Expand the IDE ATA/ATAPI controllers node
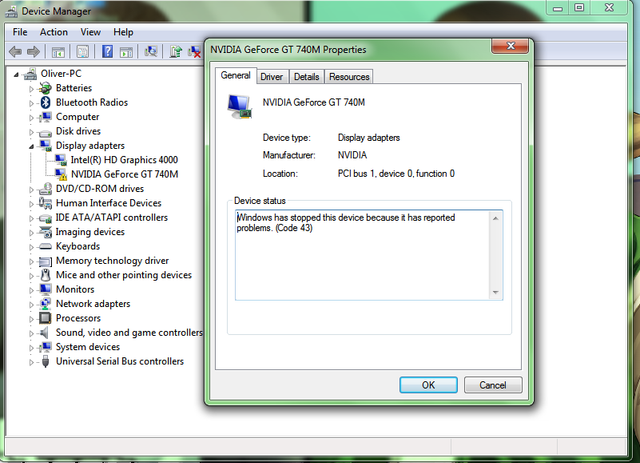 31,218
